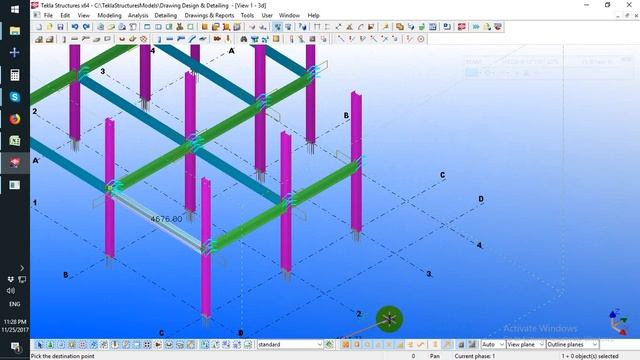
Task: Open the Modeling menu
Action: [109, 16]
